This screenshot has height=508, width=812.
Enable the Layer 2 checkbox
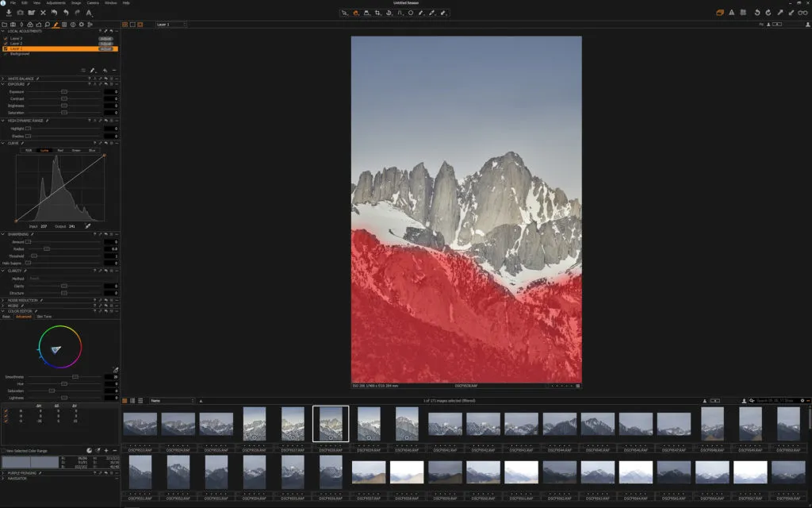6,43
